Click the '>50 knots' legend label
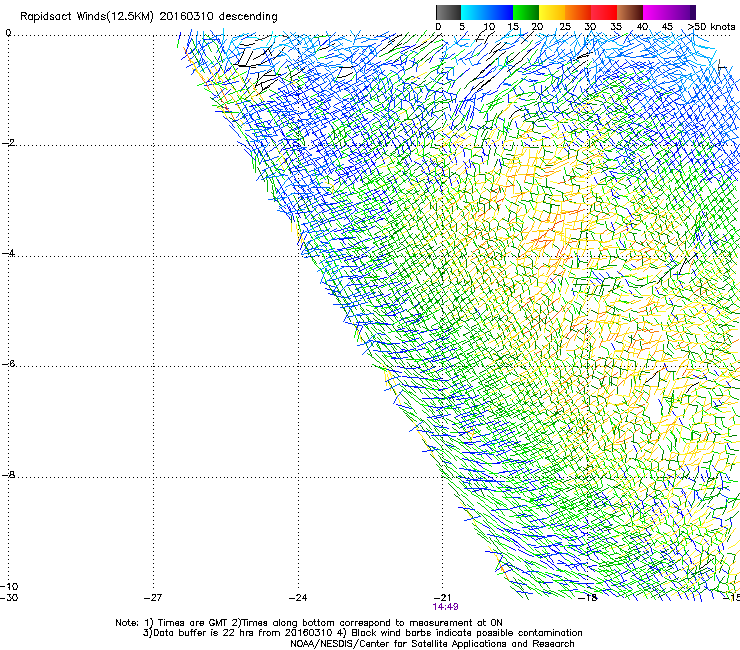 tap(712, 27)
